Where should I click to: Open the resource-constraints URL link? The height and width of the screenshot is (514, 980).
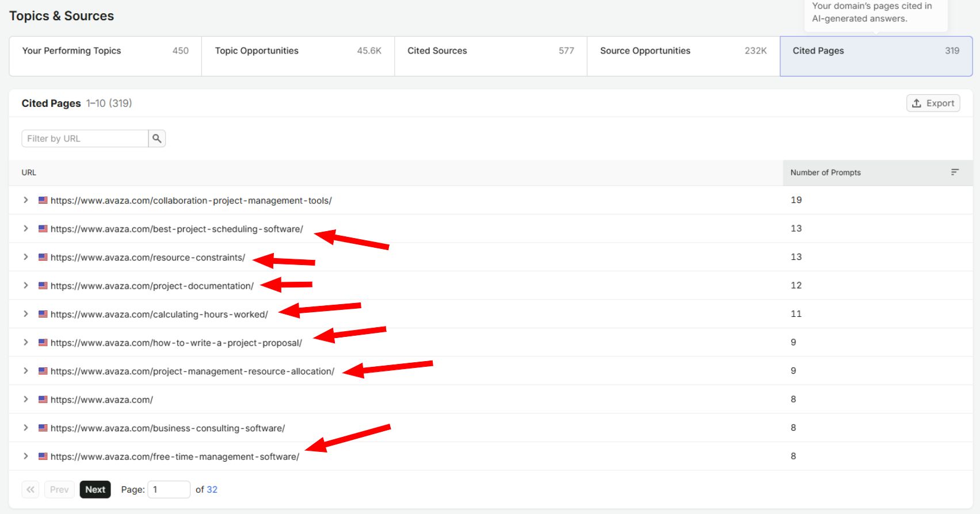pos(148,258)
